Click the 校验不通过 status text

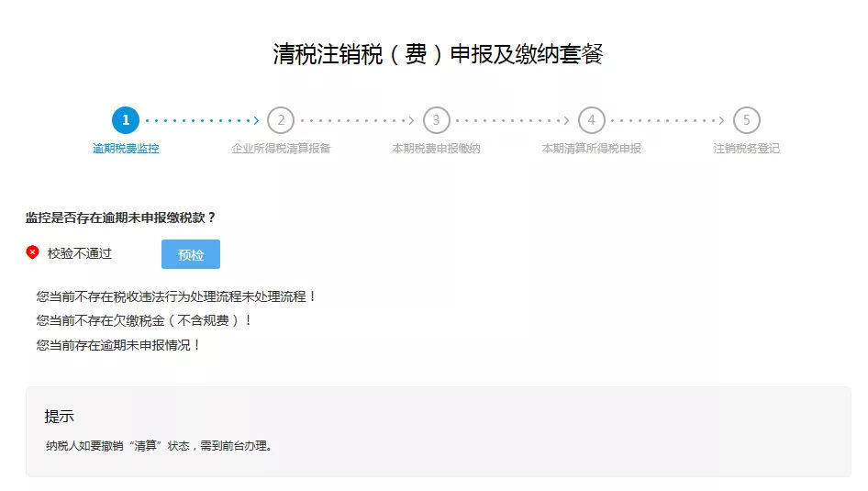[80, 253]
